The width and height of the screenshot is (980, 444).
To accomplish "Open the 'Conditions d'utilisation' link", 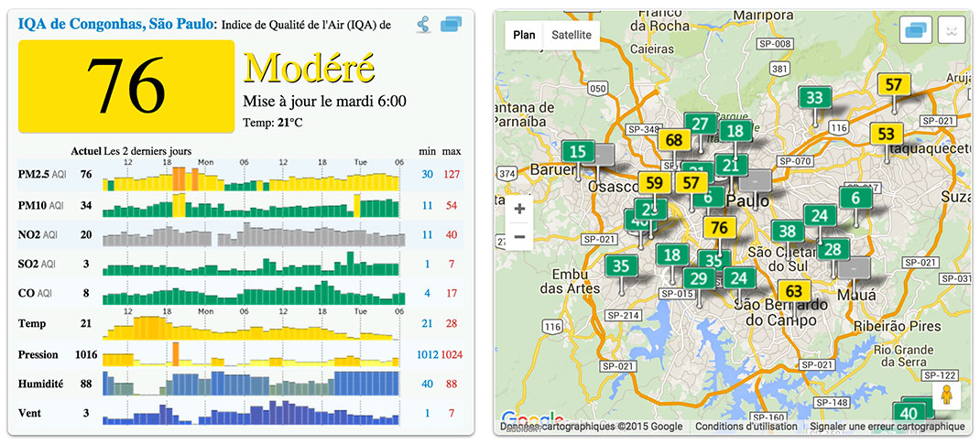I will coord(746,427).
